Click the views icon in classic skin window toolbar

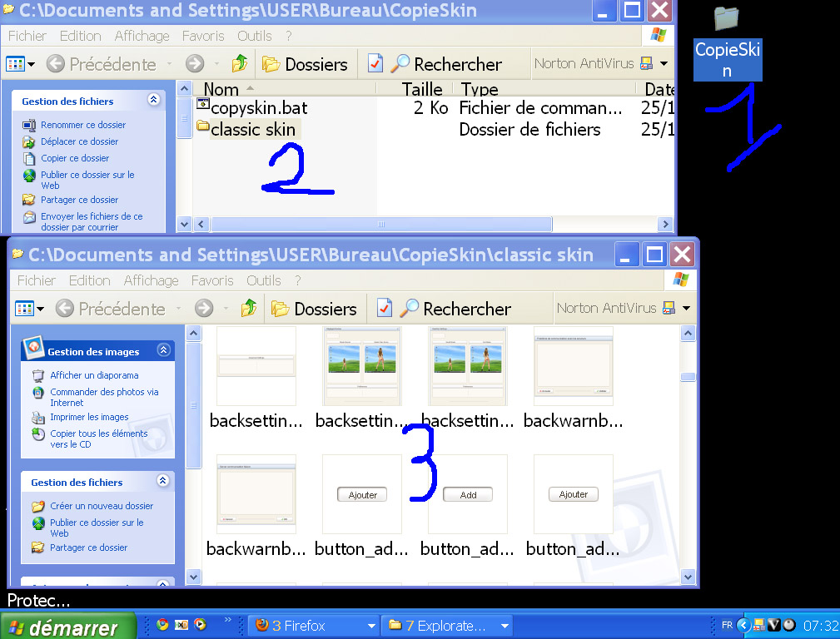click(25, 309)
